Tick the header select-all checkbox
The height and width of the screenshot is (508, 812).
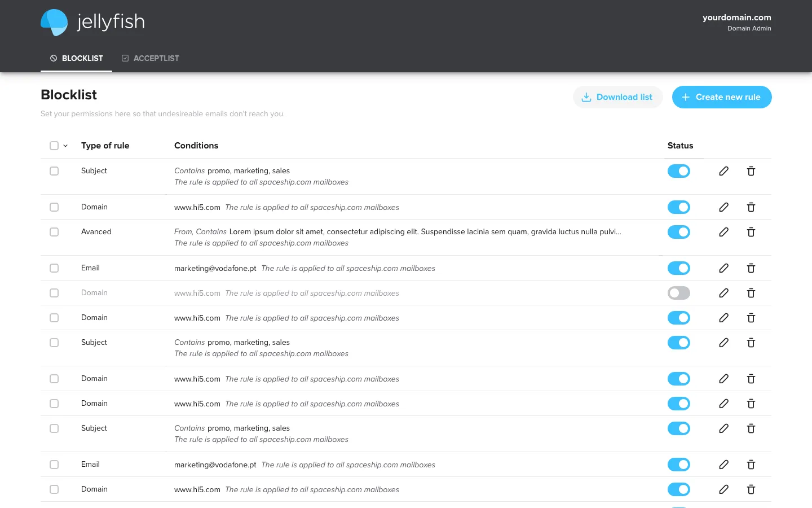(x=54, y=146)
